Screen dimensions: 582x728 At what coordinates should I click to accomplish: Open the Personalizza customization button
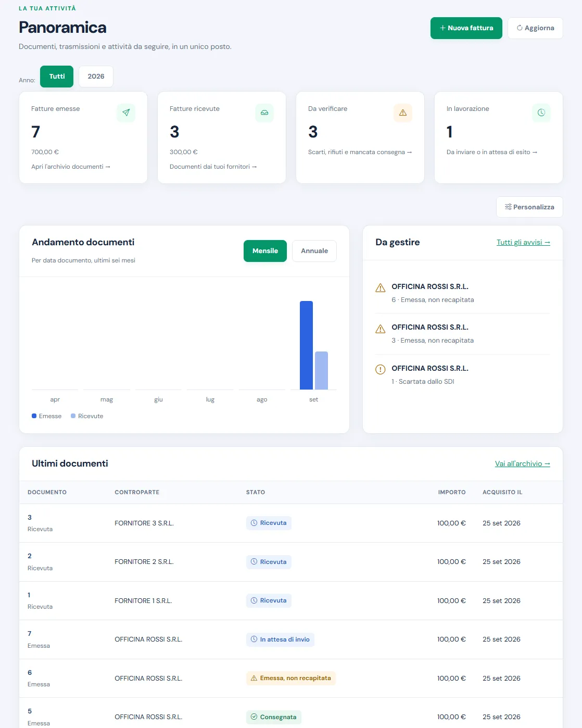(x=529, y=207)
